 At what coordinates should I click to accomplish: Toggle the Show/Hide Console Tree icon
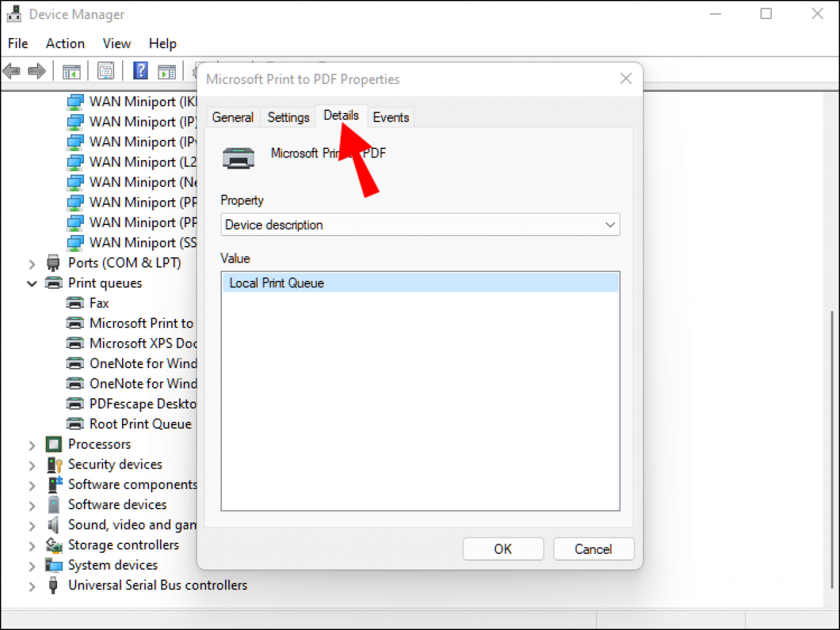tap(72, 70)
